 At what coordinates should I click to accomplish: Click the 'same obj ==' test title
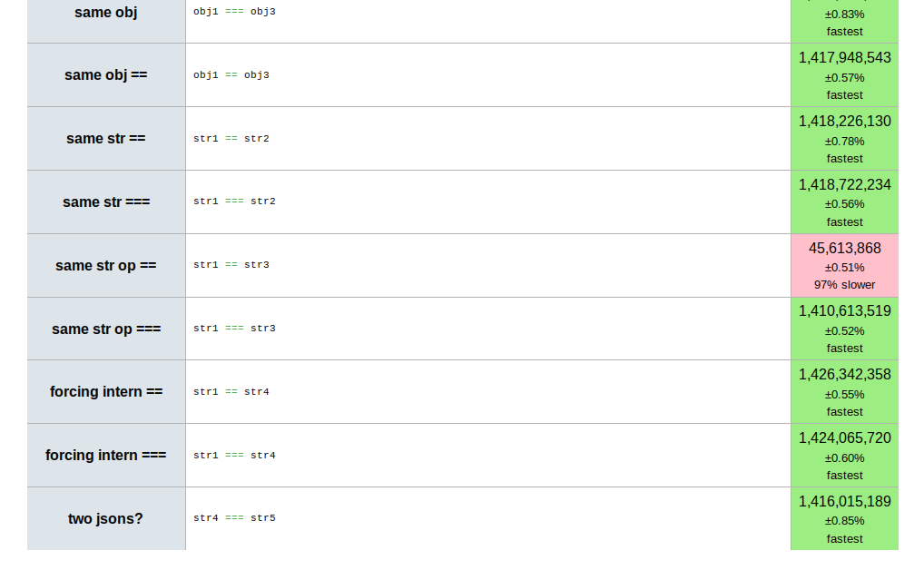coord(106,74)
